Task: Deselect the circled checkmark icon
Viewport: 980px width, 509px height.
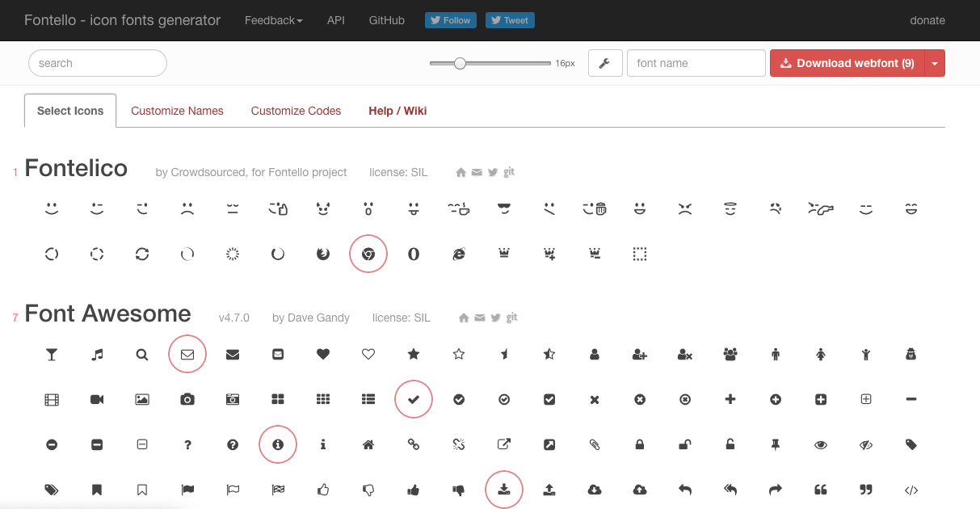Action: coord(414,399)
